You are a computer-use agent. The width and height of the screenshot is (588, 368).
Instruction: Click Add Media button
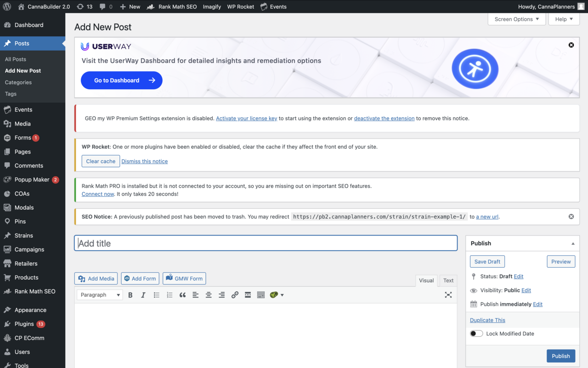(x=96, y=278)
